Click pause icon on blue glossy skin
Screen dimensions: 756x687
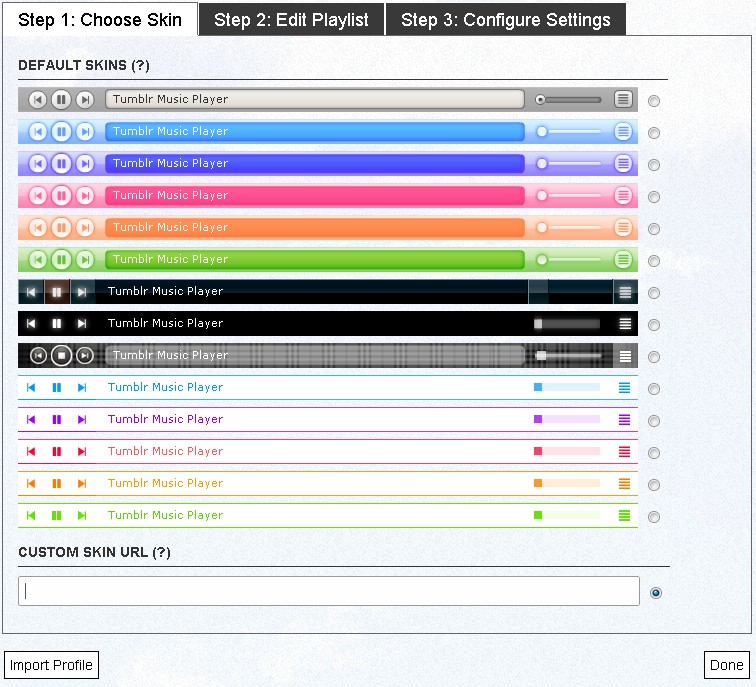pos(61,132)
